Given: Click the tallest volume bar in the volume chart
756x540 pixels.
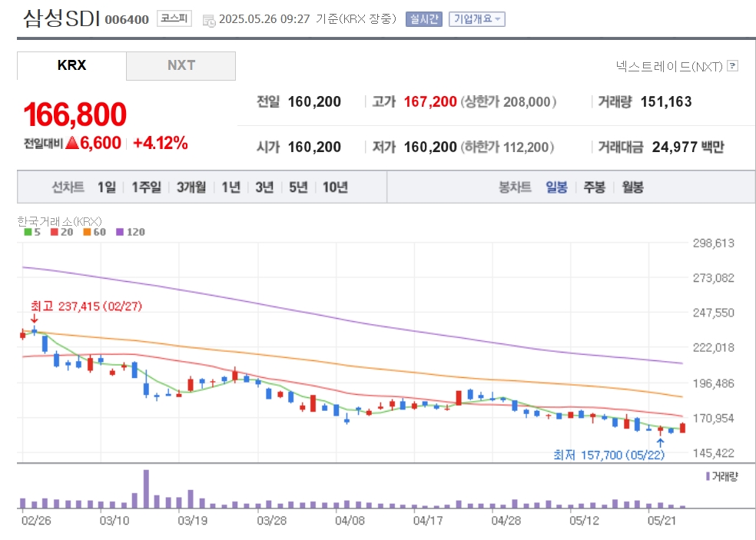Looking at the screenshot, I should (146, 489).
